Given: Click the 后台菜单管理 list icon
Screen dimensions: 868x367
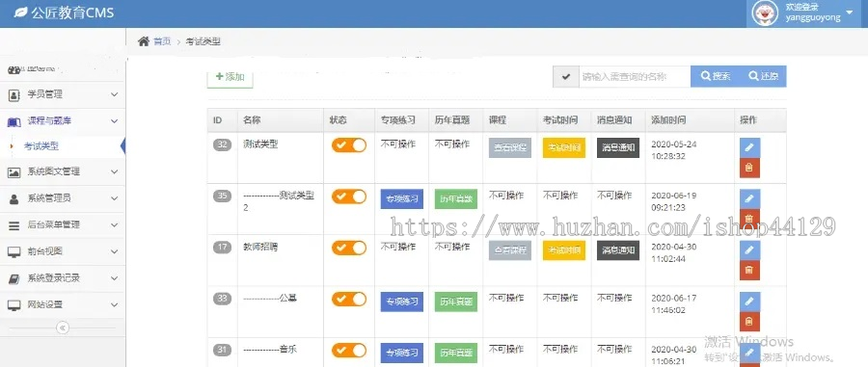Looking at the screenshot, I should [x=14, y=225].
